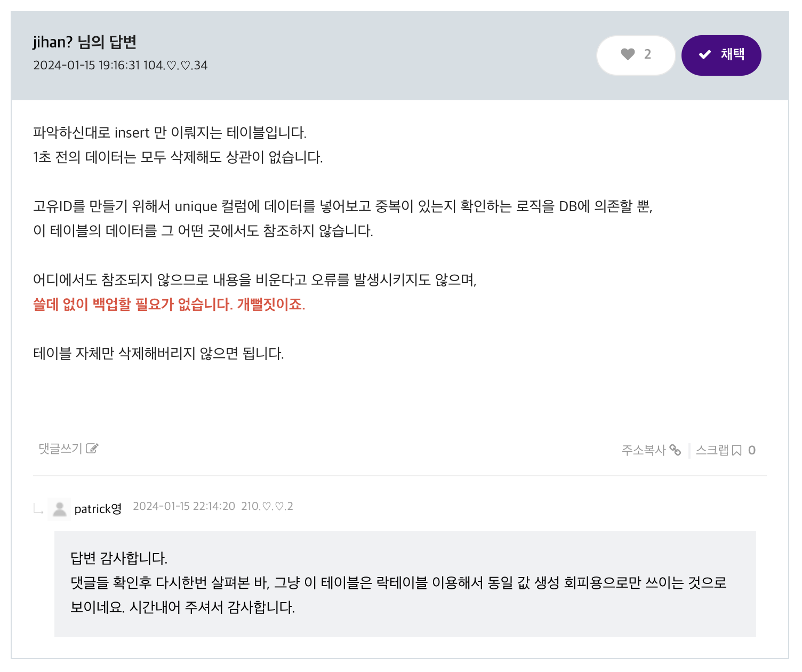Click the chain link icon beside 주소복사

(x=675, y=450)
